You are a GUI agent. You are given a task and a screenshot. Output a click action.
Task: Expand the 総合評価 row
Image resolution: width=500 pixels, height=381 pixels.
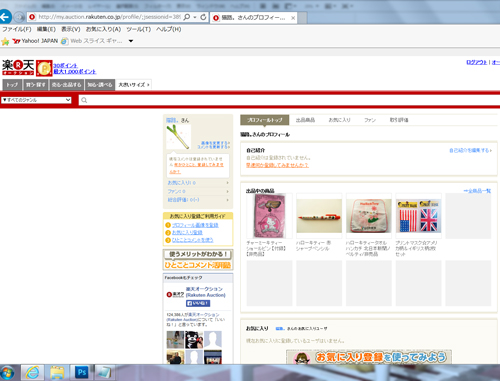[x=198, y=200]
